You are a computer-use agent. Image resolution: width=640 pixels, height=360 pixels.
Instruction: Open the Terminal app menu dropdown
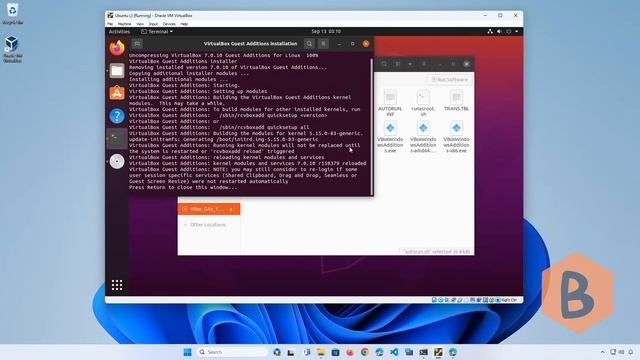point(157,31)
